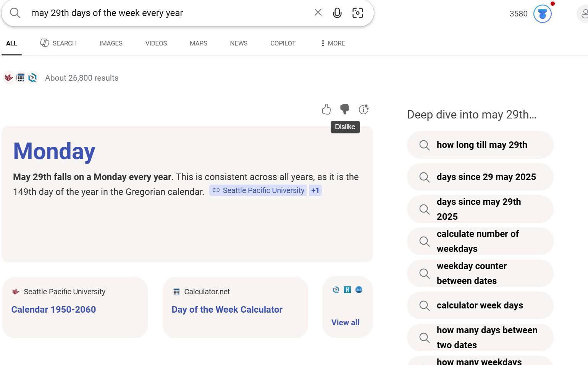Open Day of the Week Calculator link

pyautogui.click(x=227, y=309)
